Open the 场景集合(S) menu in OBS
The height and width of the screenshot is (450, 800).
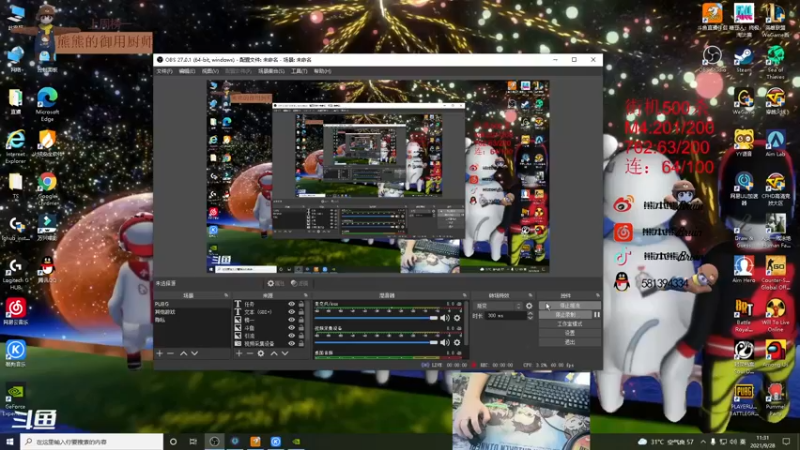tap(271, 71)
